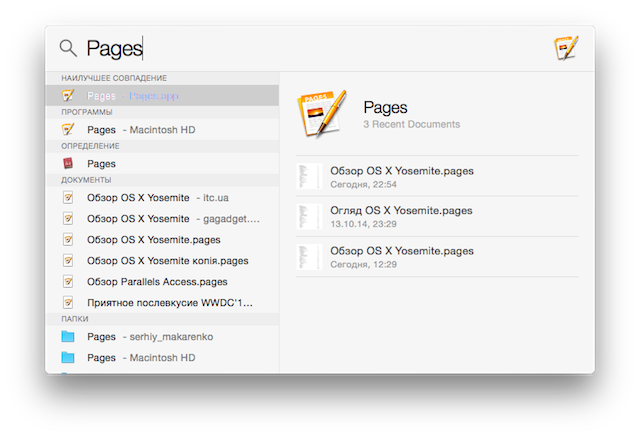The image size is (640, 438).
Task: Click folder icon for Macintosh HD Pages folder
Action: [68, 358]
